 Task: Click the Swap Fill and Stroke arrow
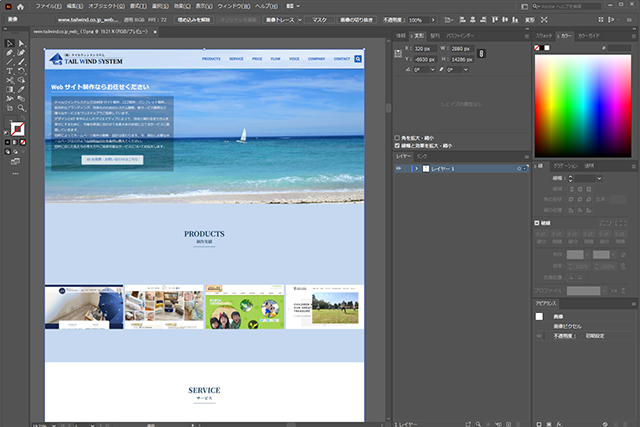click(23, 119)
